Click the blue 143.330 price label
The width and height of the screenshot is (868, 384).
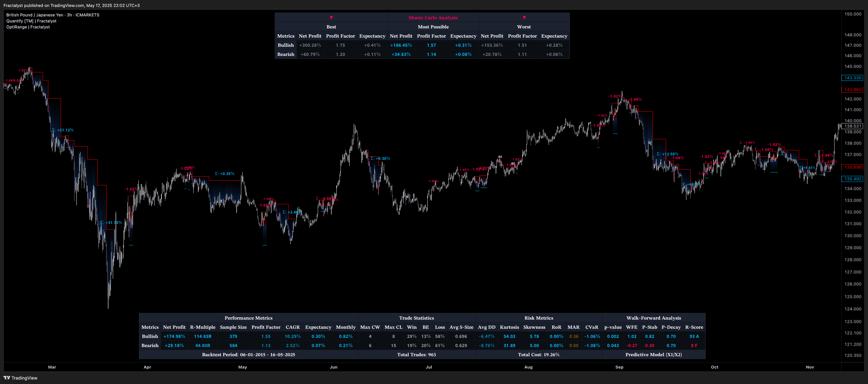click(x=853, y=78)
